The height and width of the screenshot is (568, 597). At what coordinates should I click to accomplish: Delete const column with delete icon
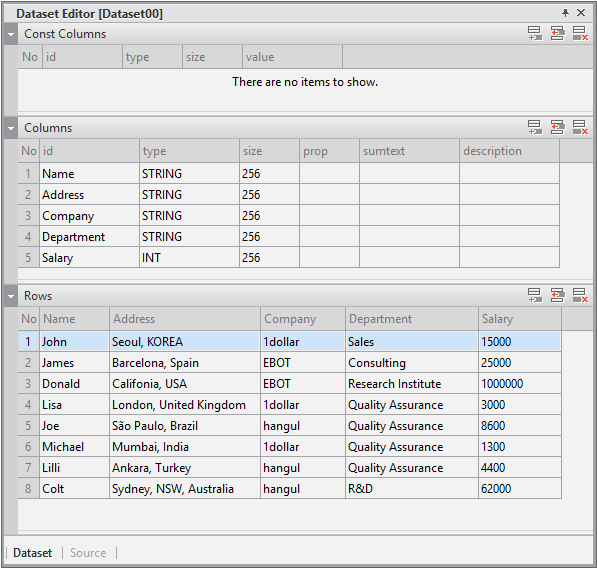click(x=580, y=34)
